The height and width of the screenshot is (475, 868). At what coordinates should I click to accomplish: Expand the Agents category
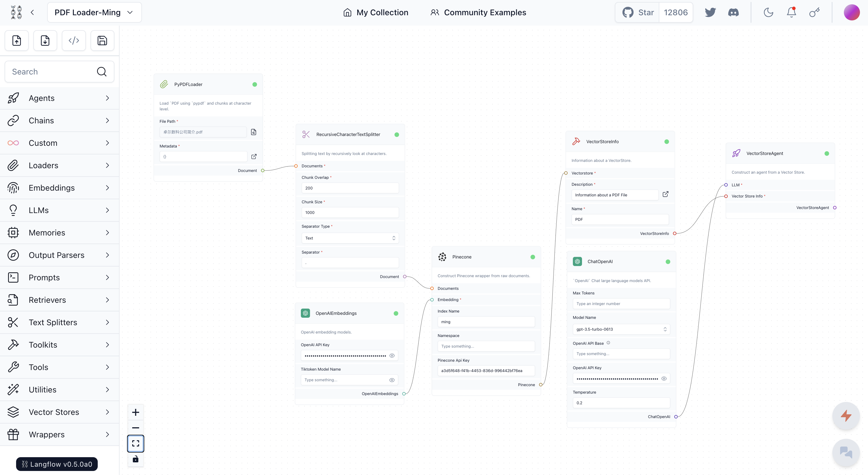click(x=59, y=98)
